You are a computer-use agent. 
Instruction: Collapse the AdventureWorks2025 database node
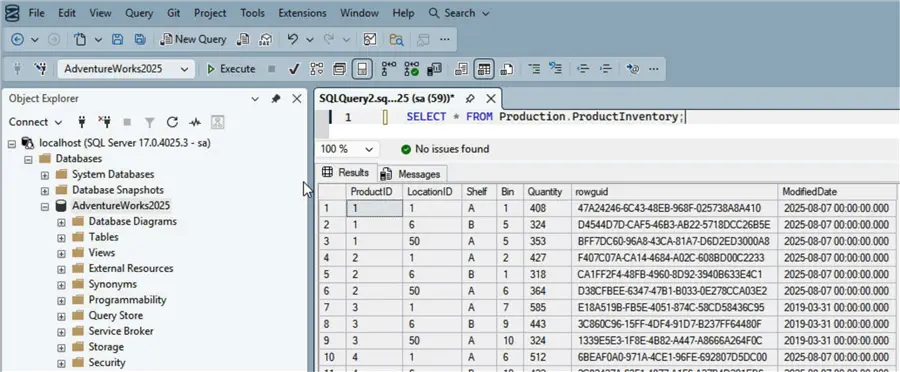(45, 206)
